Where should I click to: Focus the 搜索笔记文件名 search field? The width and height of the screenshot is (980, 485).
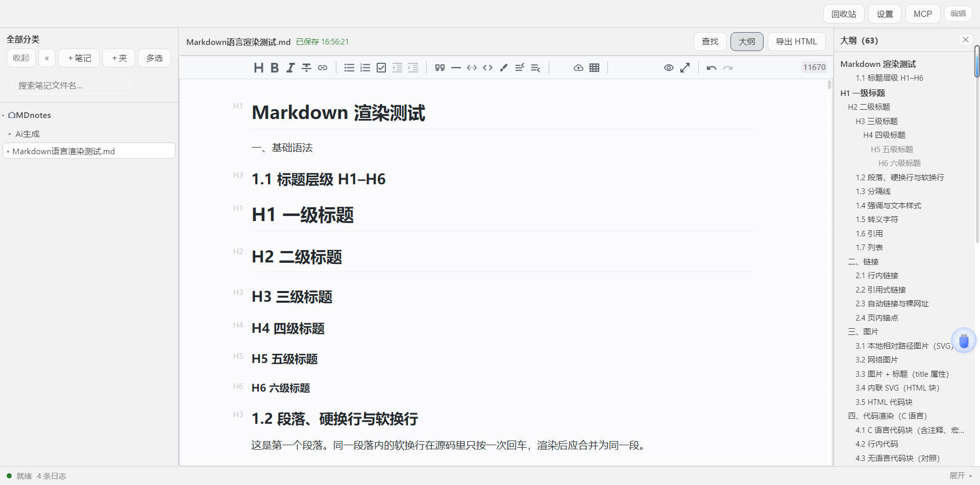70,85
